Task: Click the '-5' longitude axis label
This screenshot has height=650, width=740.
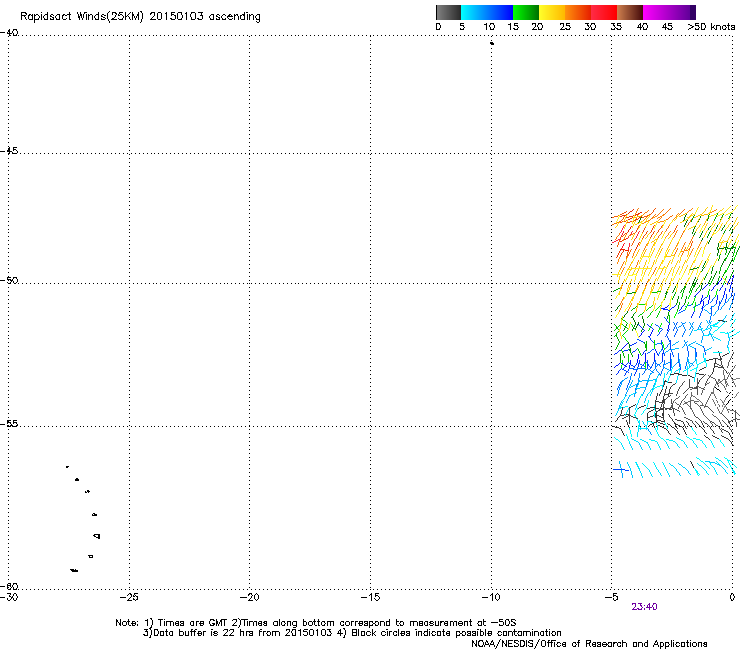Action: [611, 598]
